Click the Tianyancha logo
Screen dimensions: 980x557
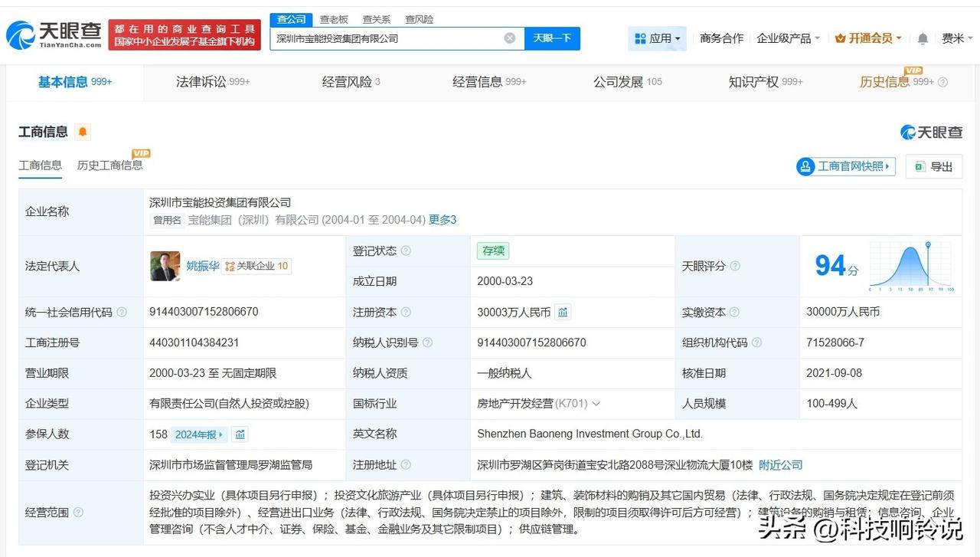54,34
